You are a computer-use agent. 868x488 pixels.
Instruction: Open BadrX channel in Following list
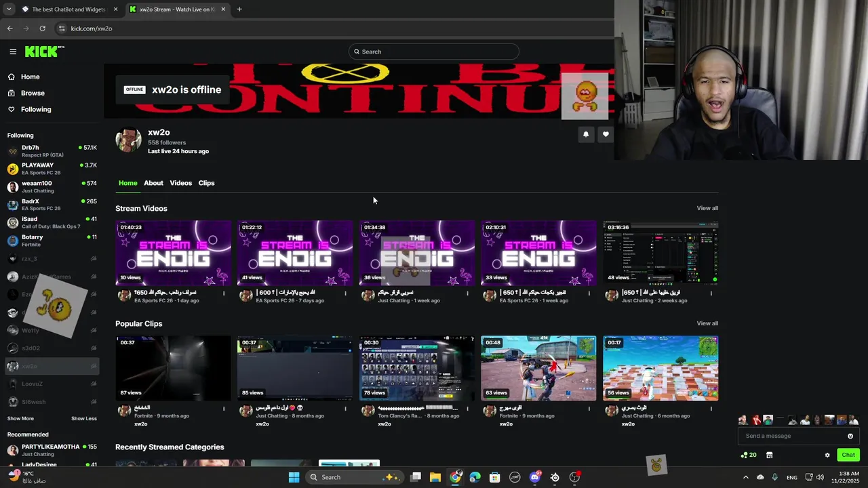[x=52, y=205]
